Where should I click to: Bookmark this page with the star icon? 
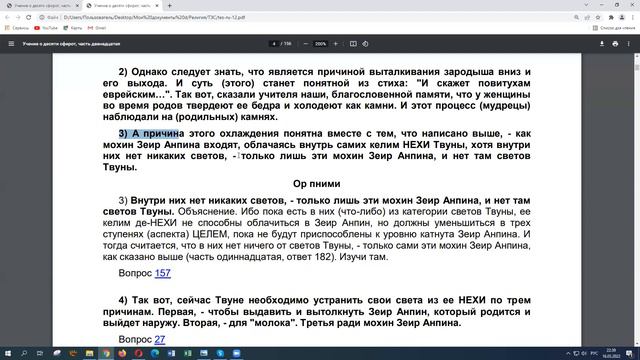click(x=598, y=18)
